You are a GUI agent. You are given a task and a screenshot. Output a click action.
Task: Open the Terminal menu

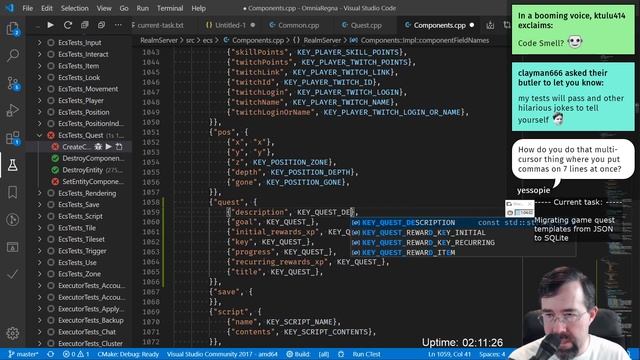coord(170,8)
